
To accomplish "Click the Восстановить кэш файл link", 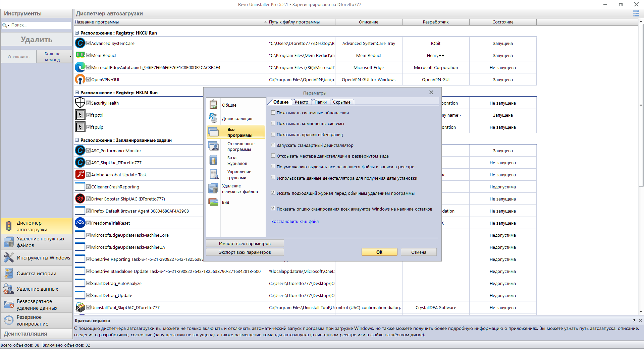I will pyautogui.click(x=295, y=221).
